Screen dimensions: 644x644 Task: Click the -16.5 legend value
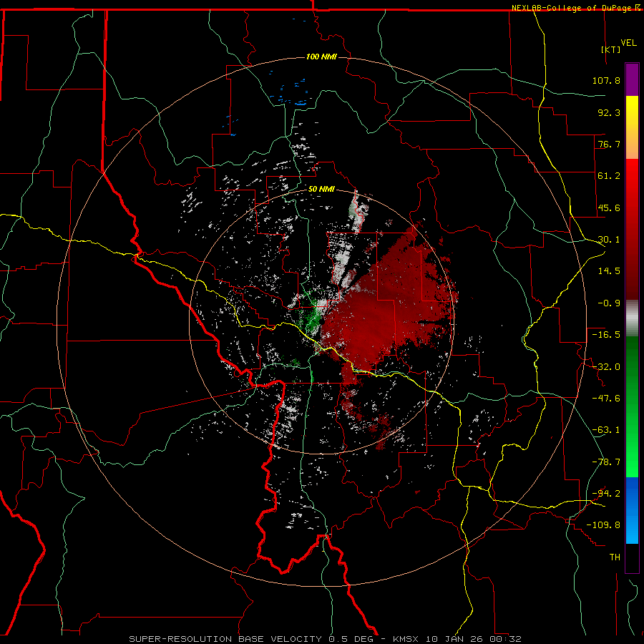pyautogui.click(x=606, y=335)
